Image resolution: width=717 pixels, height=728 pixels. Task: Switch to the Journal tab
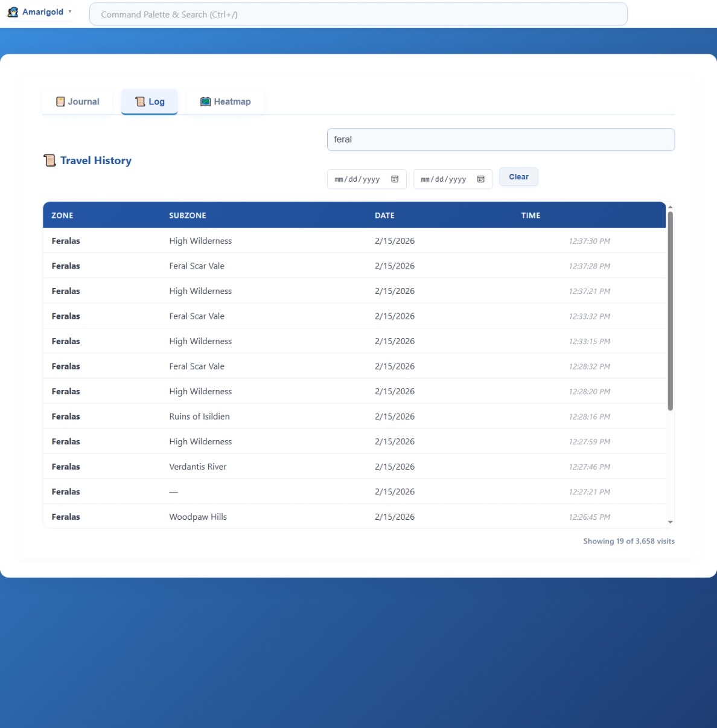77,101
